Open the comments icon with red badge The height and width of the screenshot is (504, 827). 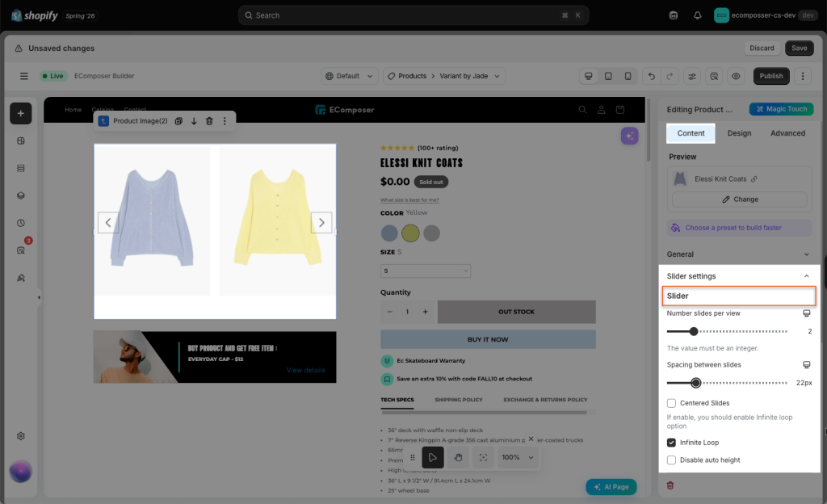(x=22, y=250)
